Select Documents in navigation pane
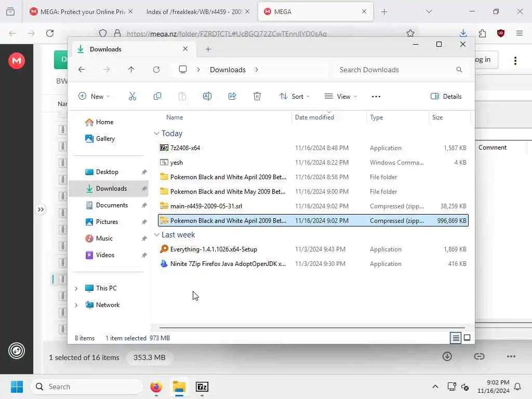 pyautogui.click(x=112, y=205)
